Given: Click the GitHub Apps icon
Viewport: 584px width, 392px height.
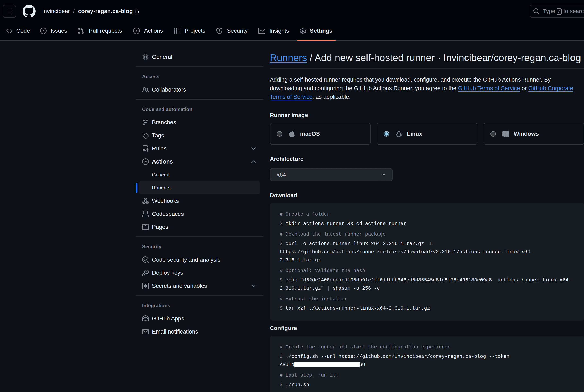Looking at the screenshot, I should (x=145, y=318).
